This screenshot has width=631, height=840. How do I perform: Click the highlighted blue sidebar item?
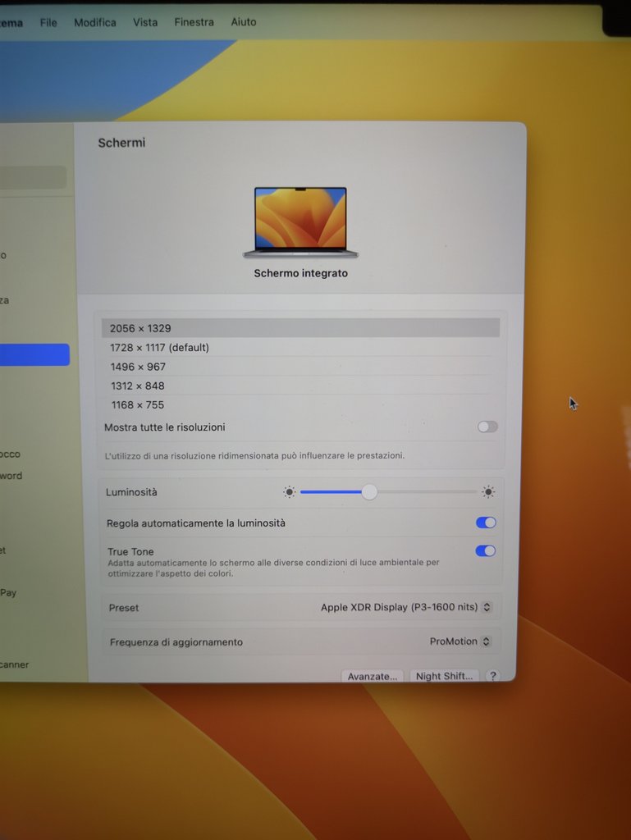click(x=34, y=354)
